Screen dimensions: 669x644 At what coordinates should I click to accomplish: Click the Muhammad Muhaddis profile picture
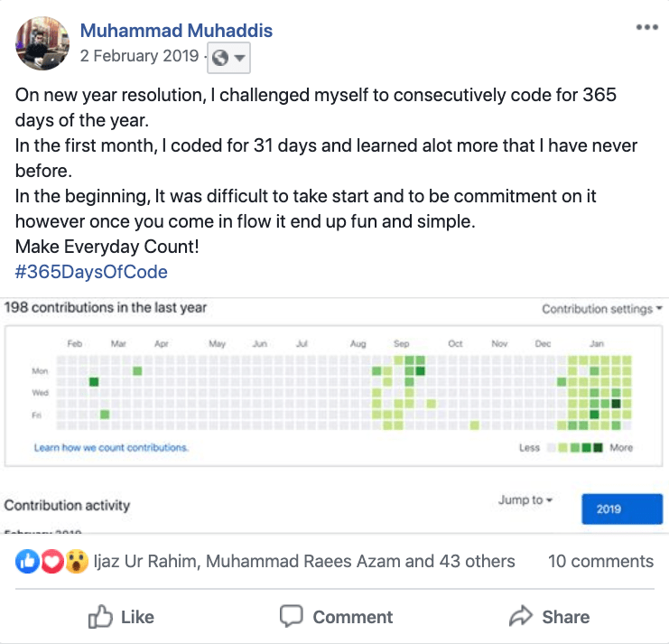pyautogui.click(x=42, y=43)
